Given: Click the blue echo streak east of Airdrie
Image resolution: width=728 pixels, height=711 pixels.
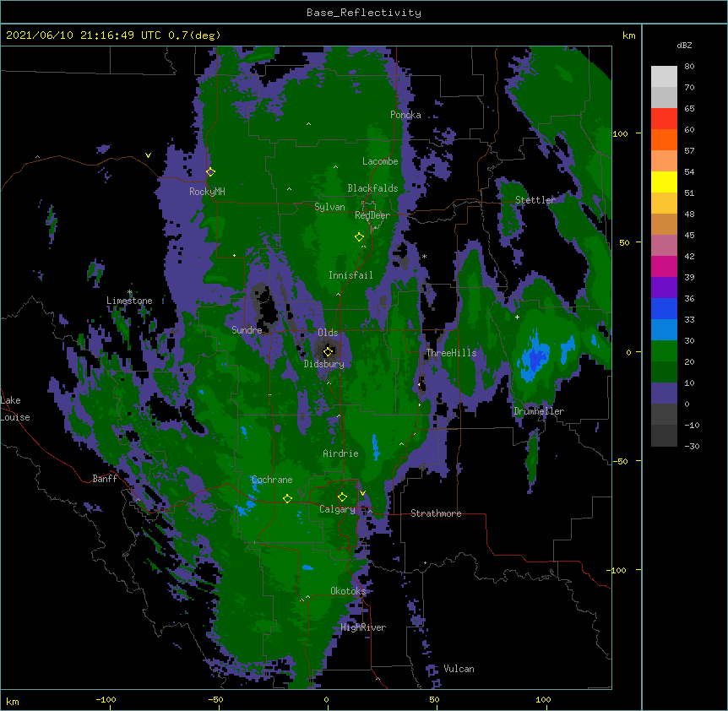Looking at the screenshot, I should 376,447.
